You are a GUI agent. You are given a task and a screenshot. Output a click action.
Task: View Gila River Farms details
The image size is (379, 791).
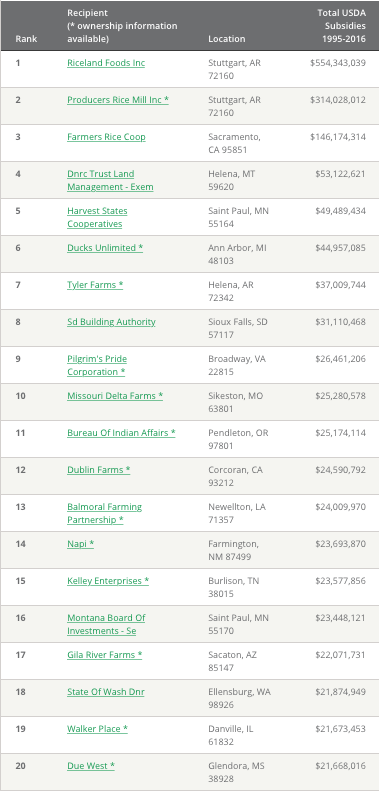tap(104, 655)
